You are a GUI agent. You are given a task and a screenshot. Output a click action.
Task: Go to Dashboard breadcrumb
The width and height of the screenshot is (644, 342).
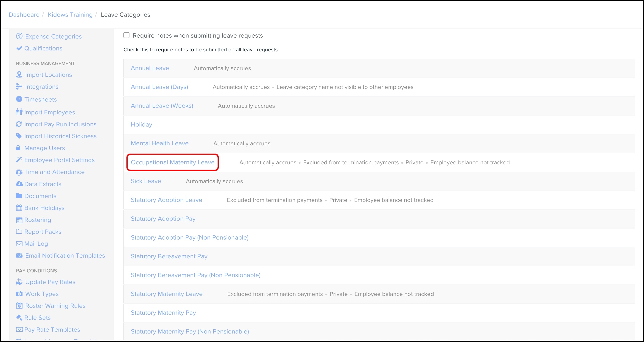(24, 15)
